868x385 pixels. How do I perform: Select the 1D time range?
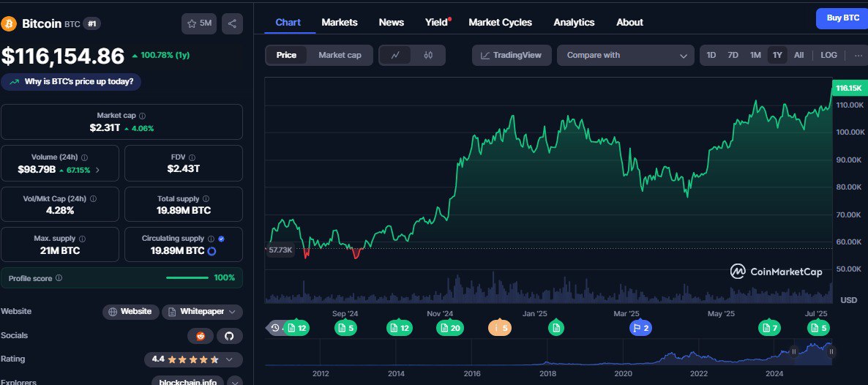coord(711,55)
